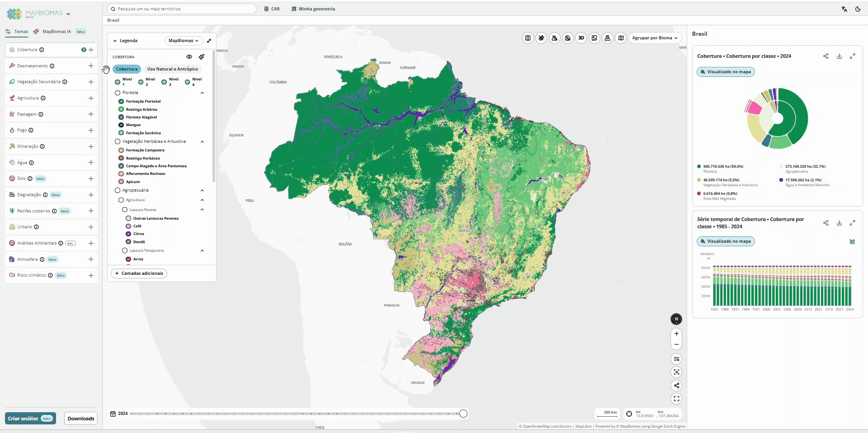
Task: Click the legend paint bucket style icon
Action: point(202,57)
